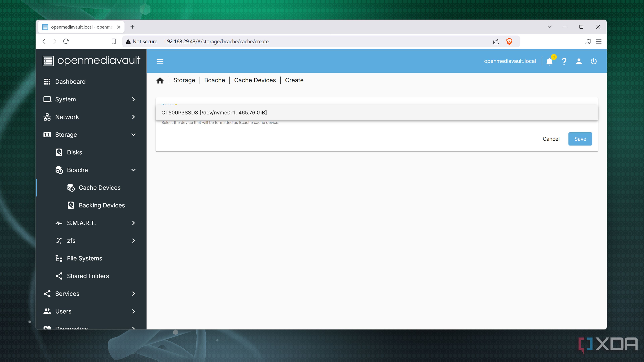Click the share page icon in address bar
The width and height of the screenshot is (644, 362).
496,41
